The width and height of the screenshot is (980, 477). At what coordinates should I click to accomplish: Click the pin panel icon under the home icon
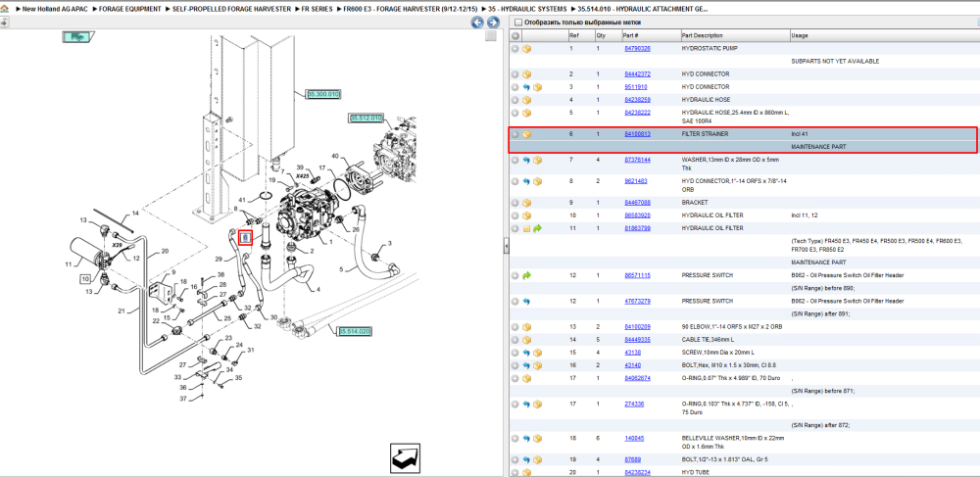coord(4,23)
